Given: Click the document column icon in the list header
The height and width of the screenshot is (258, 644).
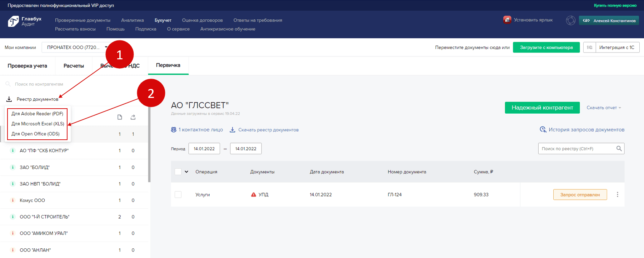Looking at the screenshot, I should tap(120, 117).
